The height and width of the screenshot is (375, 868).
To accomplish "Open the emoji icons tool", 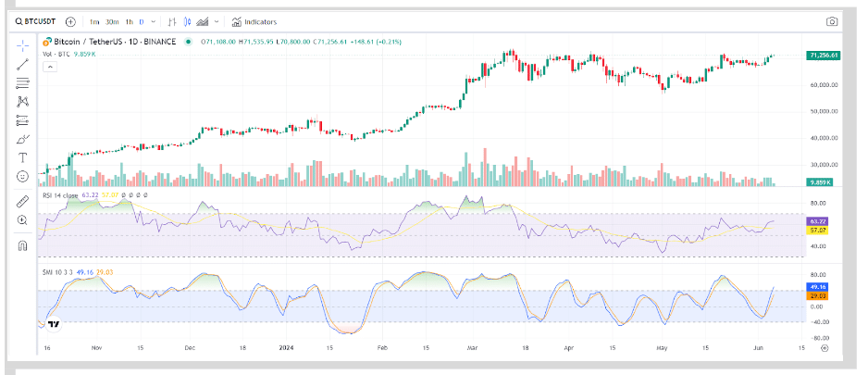I will 23,176.
